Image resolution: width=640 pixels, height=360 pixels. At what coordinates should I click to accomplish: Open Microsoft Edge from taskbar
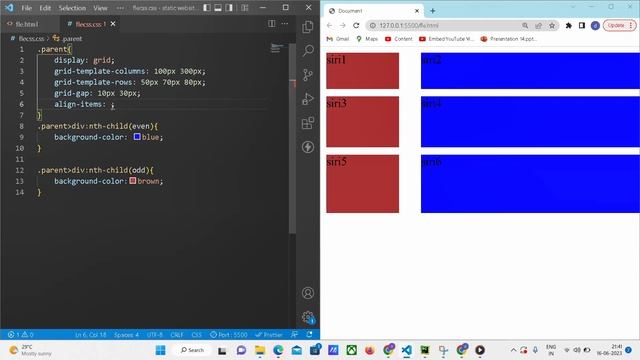click(x=278, y=350)
